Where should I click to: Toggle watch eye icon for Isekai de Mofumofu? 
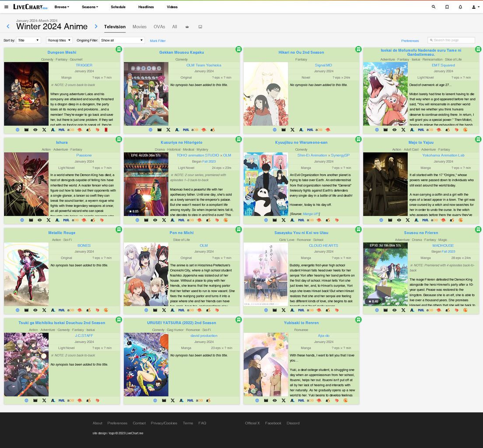point(394,129)
